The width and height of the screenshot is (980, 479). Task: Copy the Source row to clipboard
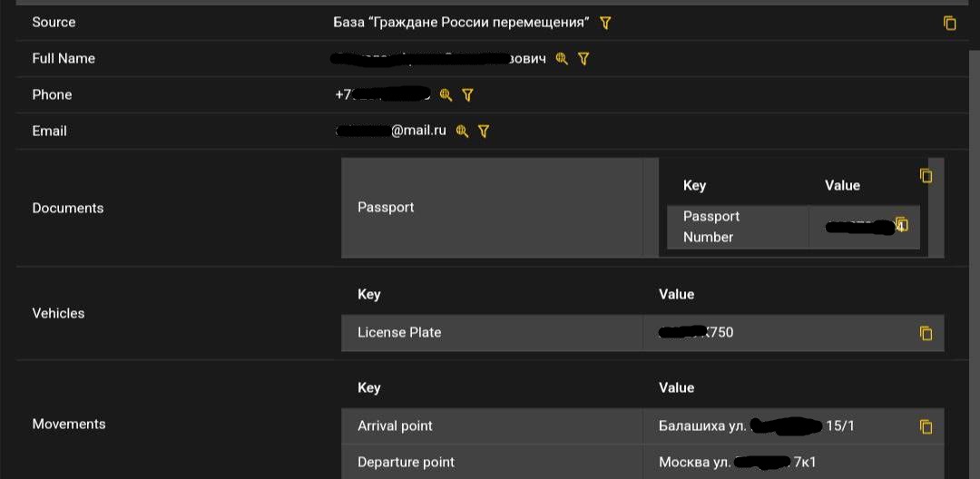point(949,23)
